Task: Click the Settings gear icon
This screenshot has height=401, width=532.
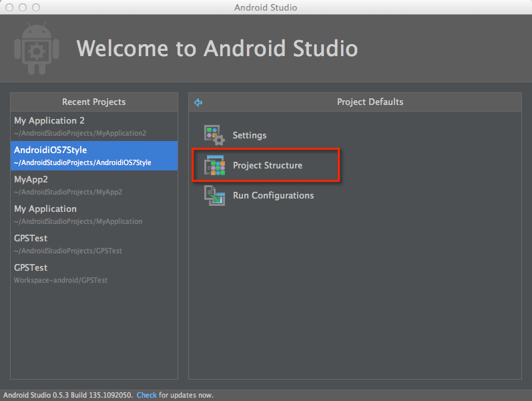Action: (214, 135)
